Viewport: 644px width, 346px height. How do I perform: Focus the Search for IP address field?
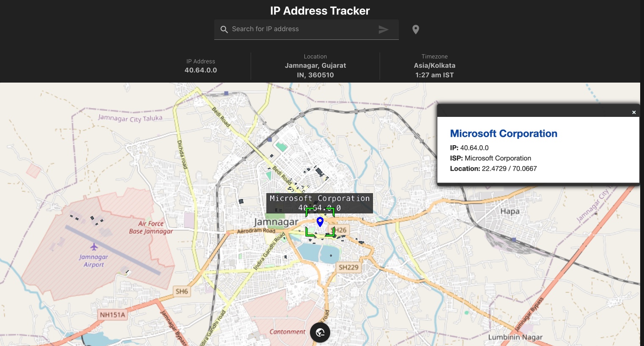pyautogui.click(x=306, y=29)
